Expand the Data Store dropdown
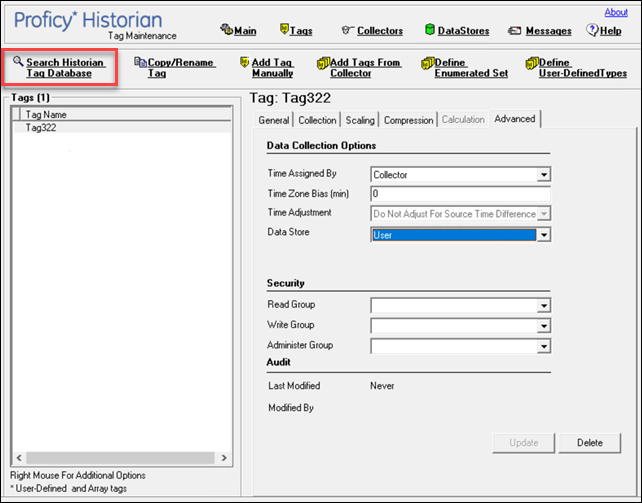Screen dimensions: 642x503 (x=544, y=235)
